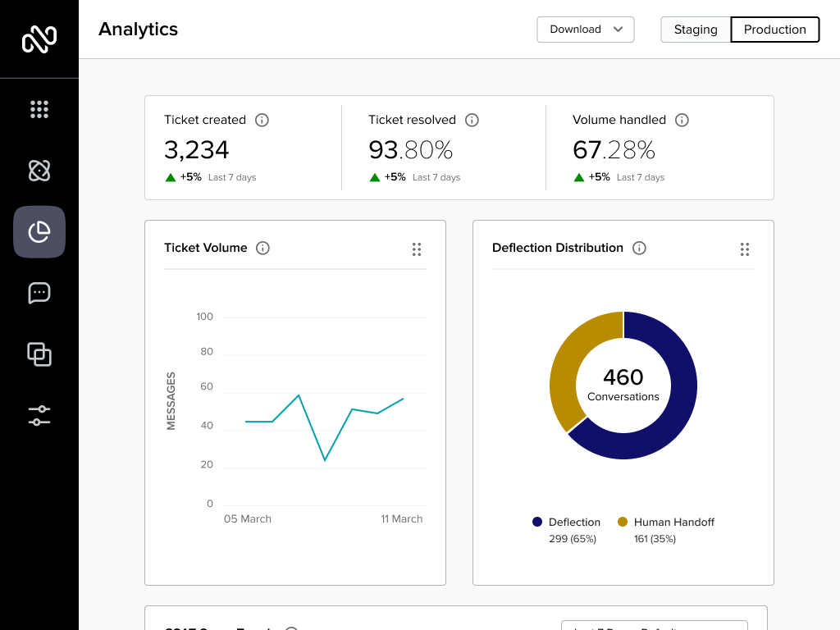The image size is (840, 630).
Task: Open the apps grid in sidebar
Action: click(x=39, y=109)
